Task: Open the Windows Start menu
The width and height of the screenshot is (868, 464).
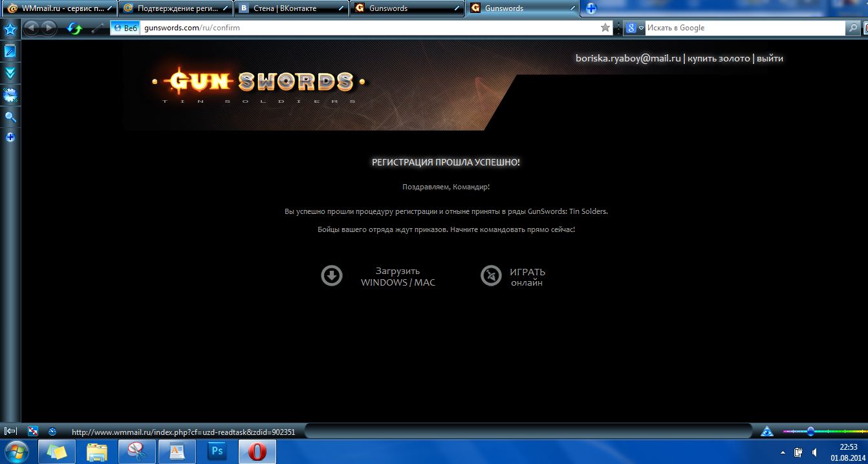Action: [x=17, y=451]
